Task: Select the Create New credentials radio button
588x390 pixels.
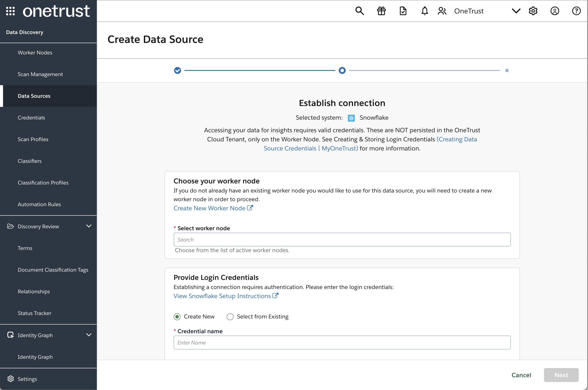Action: pos(177,317)
